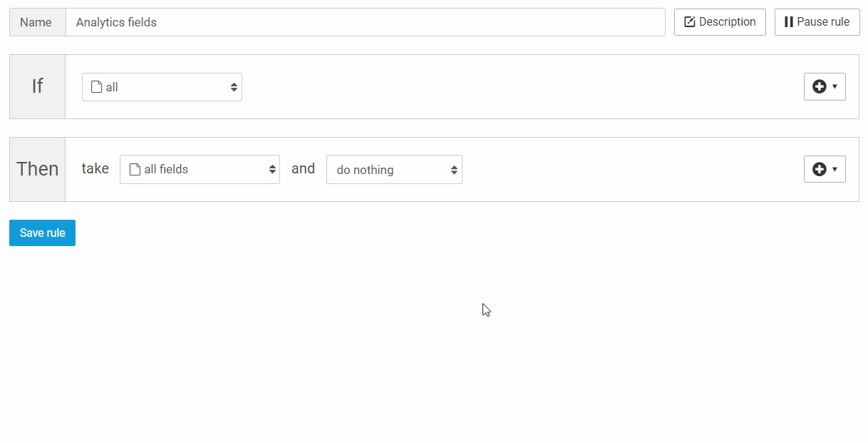This screenshot has width=868, height=443.
Task: Click the up-down arrows on the 'all' selector
Action: pos(234,86)
